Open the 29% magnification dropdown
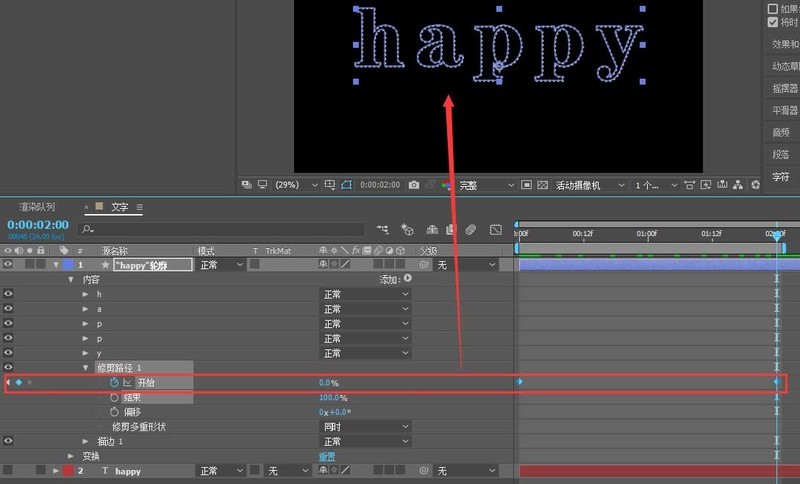 coord(297,185)
